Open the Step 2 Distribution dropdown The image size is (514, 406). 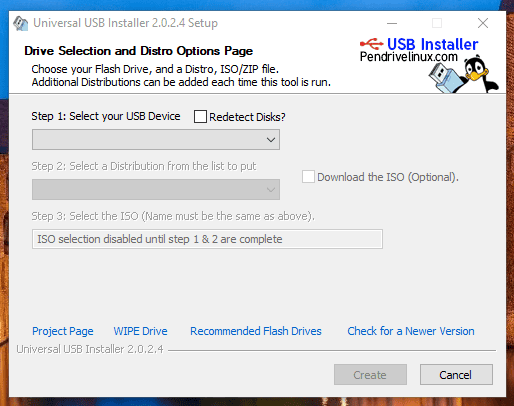click(156, 190)
